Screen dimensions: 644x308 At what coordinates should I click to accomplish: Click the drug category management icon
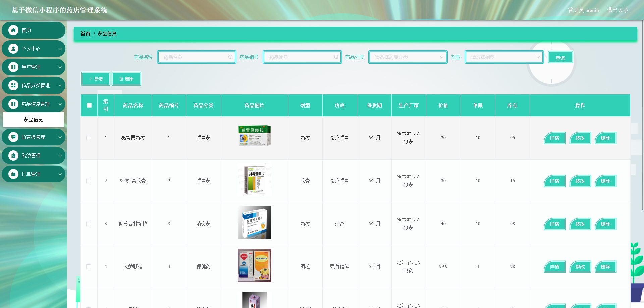coord(13,85)
